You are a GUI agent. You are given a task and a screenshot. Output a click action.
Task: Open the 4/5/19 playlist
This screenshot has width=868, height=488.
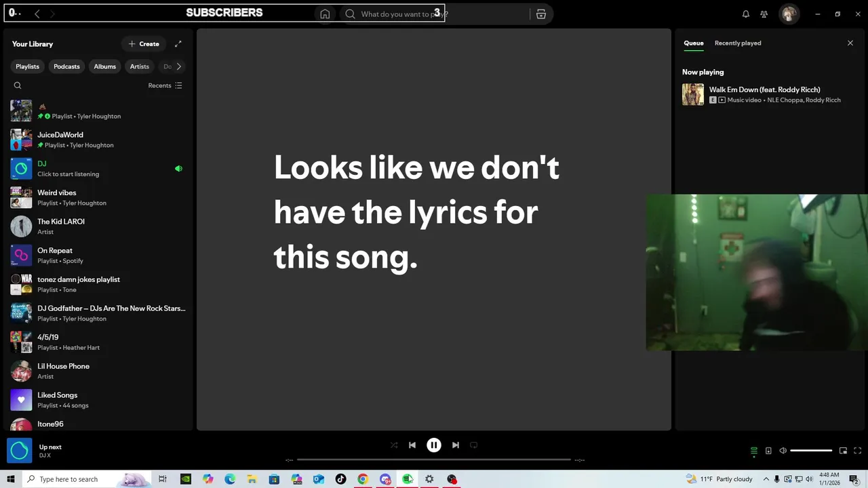point(98,342)
